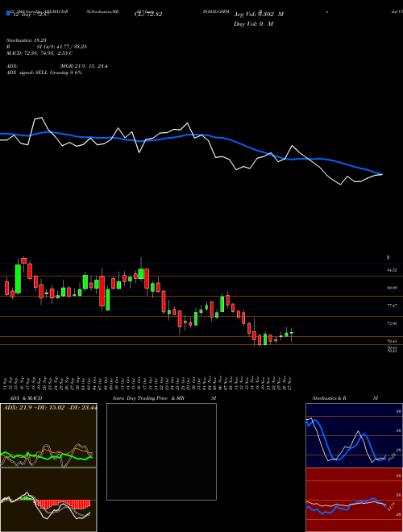Select the 'Stochastics: 18.23' reading
This screenshot has height=532, width=403.
pos(28,40)
